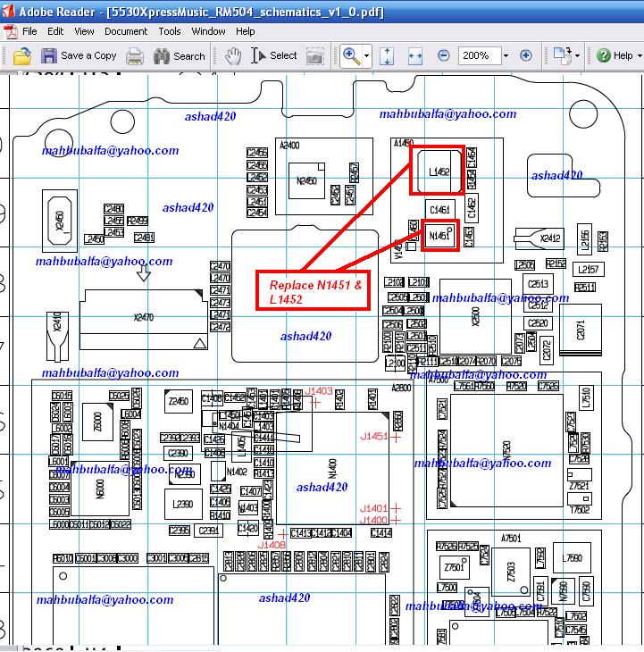Expand the zoom tool dropdown arrow
This screenshot has width=644, height=652.
(367, 56)
